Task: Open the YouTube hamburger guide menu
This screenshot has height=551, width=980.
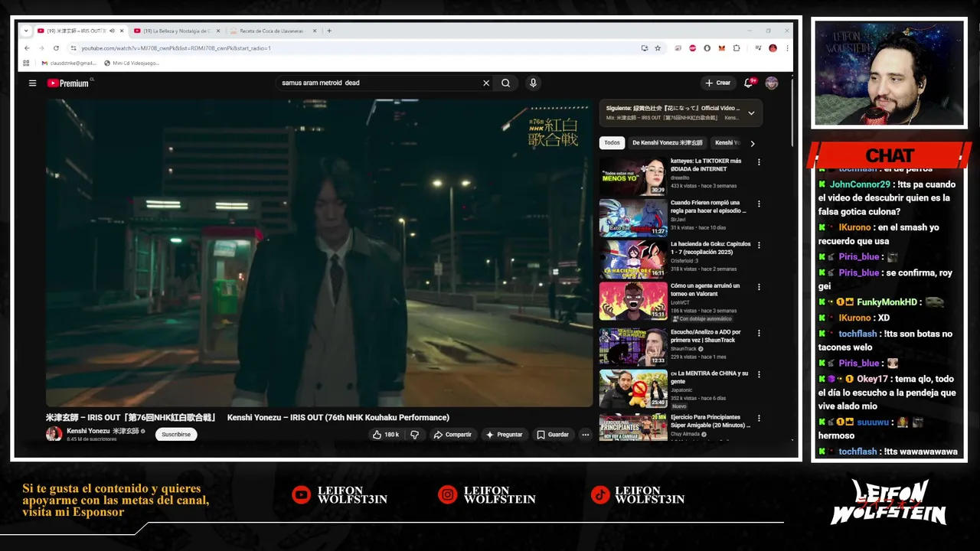Action: (32, 83)
